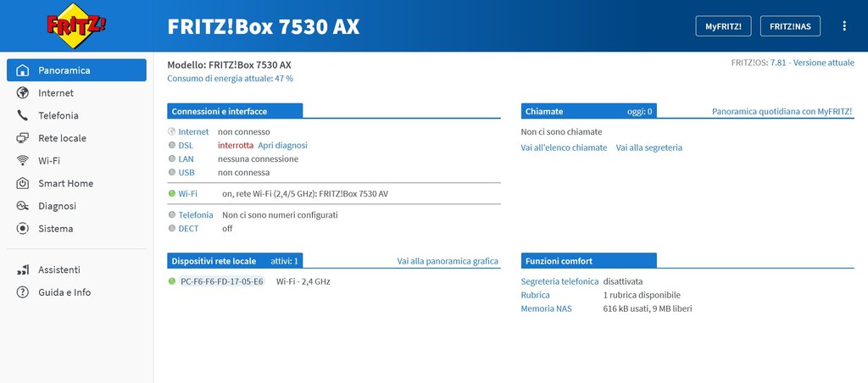This screenshot has height=383, width=868.
Task: Click the FRITZ! logo
Action: pos(76,25)
